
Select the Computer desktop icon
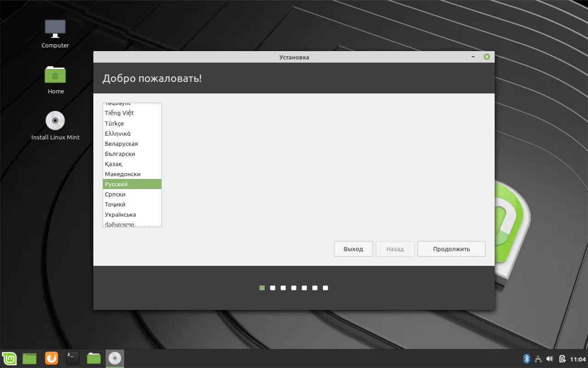coord(55,34)
